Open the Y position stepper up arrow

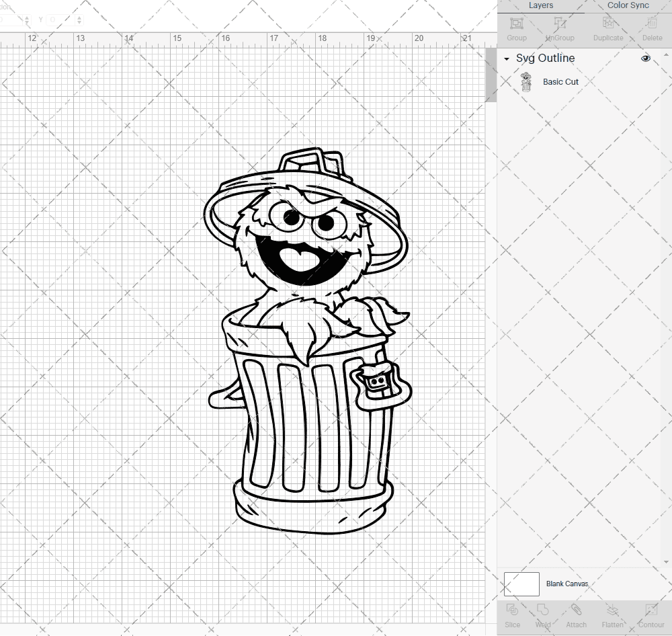pyautogui.click(x=79, y=17)
